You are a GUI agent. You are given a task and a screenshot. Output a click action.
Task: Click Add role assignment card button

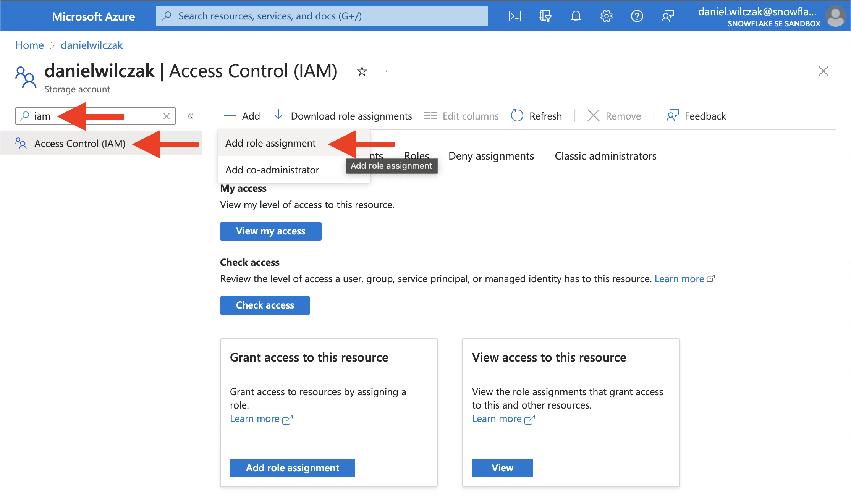(293, 468)
